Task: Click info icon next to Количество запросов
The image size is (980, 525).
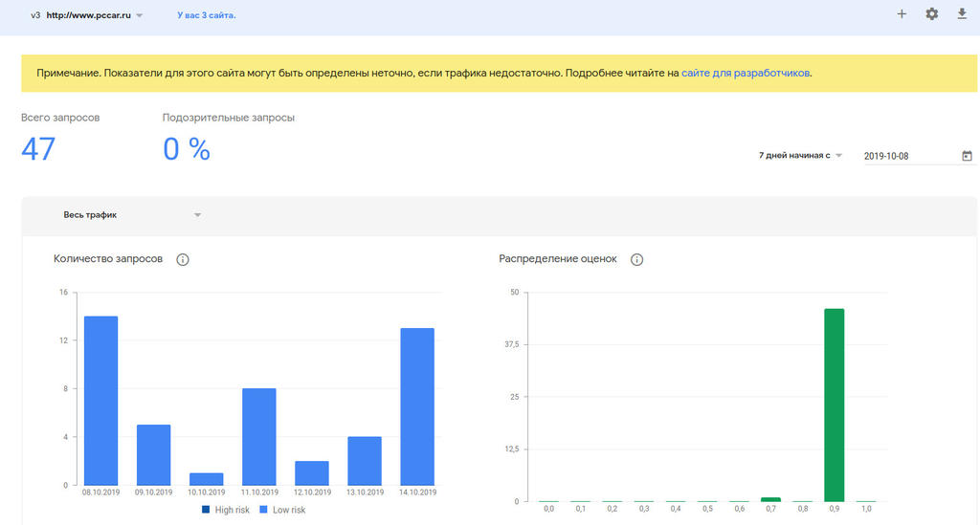Action: (x=183, y=259)
